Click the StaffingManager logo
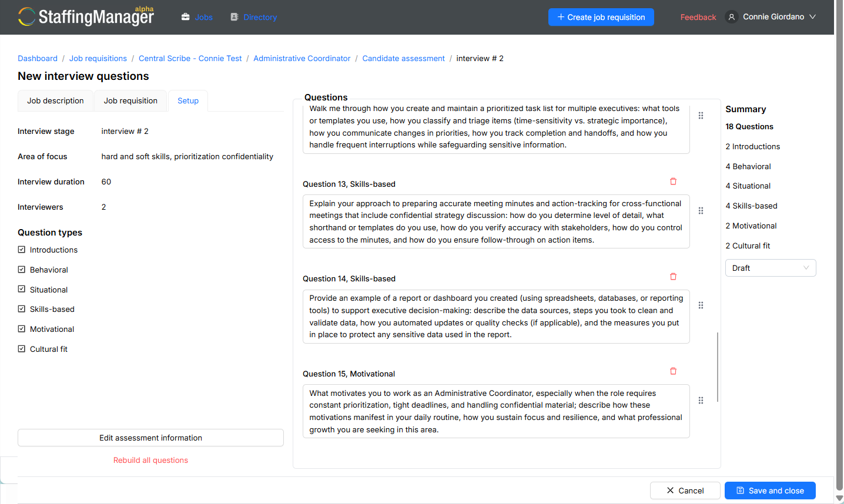 [x=86, y=16]
